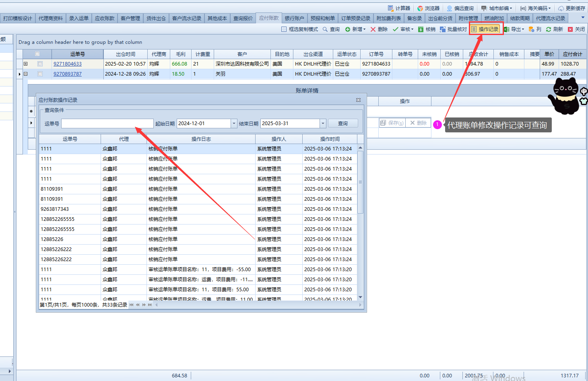Switch to the 应收账款 tab
588x381 pixels.
(105, 19)
